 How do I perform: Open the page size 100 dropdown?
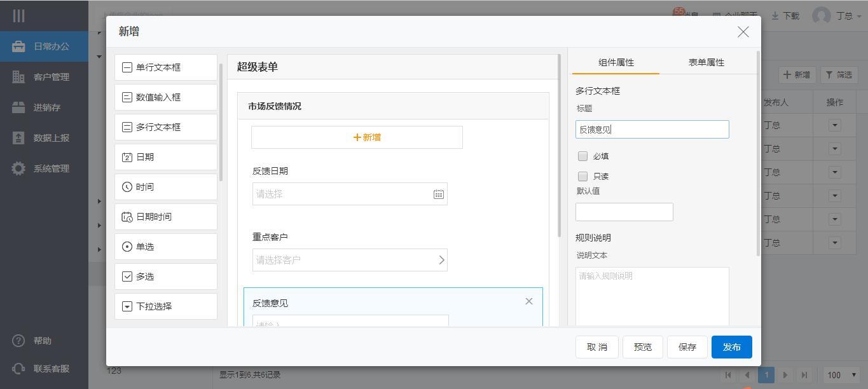point(841,375)
